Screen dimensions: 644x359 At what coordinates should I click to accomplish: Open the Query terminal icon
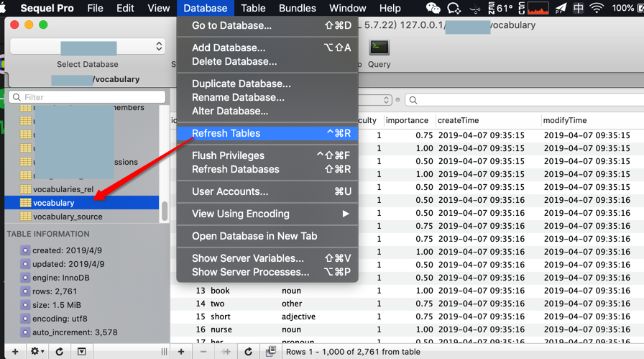[379, 47]
